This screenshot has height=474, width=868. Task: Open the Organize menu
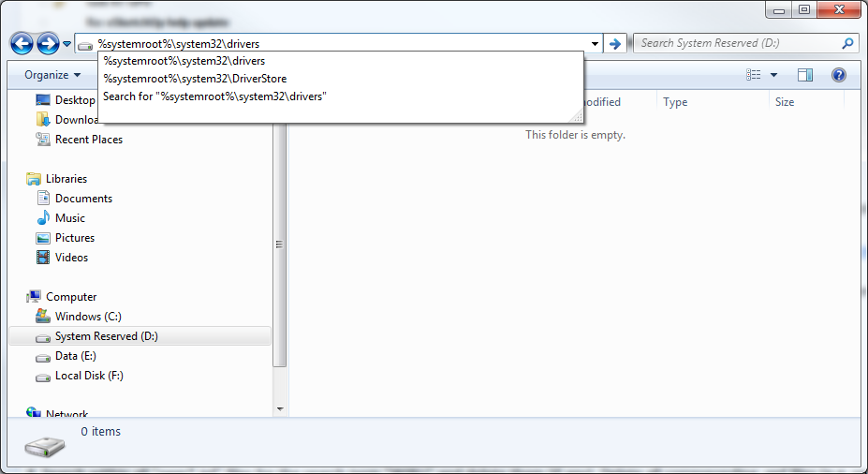pos(51,75)
